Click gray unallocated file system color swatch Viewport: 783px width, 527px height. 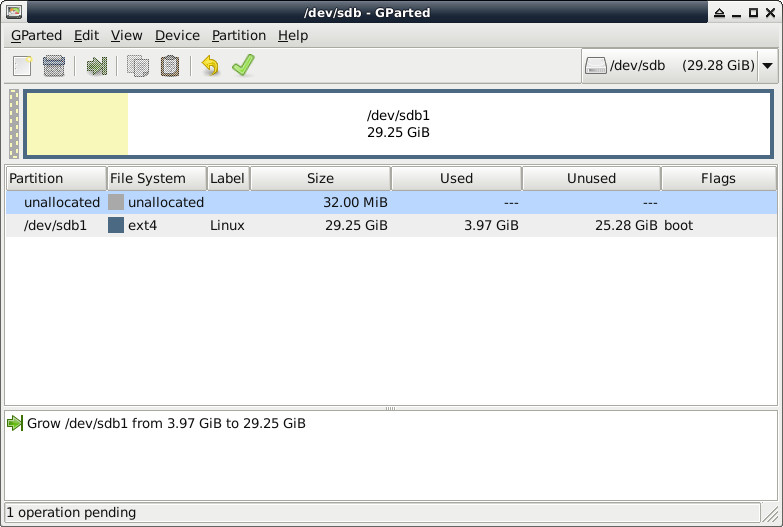point(116,202)
